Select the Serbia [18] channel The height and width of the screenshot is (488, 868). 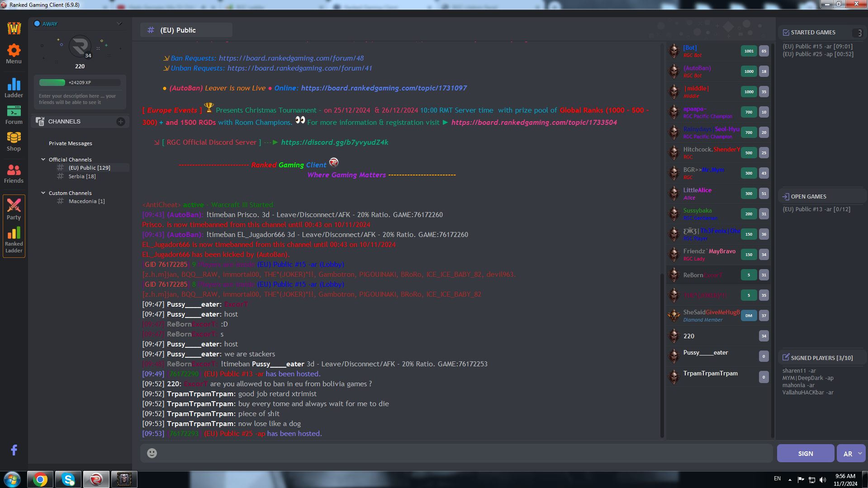(x=82, y=176)
